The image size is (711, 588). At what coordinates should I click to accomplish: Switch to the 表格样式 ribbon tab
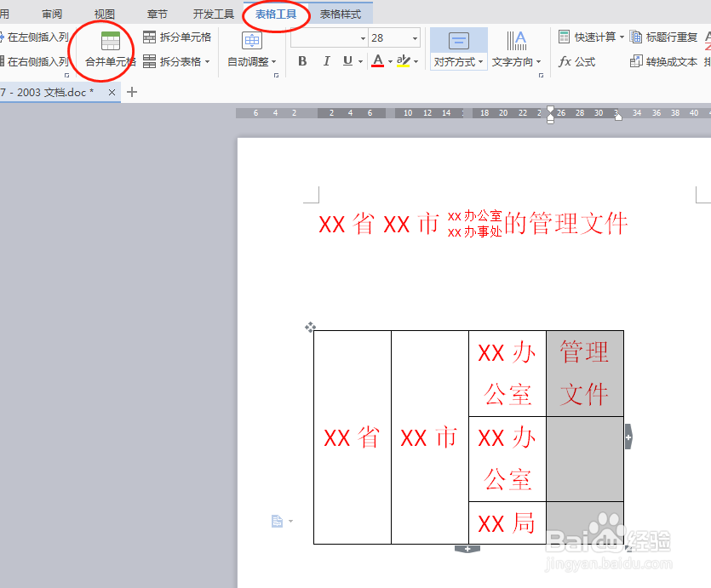pyautogui.click(x=340, y=14)
